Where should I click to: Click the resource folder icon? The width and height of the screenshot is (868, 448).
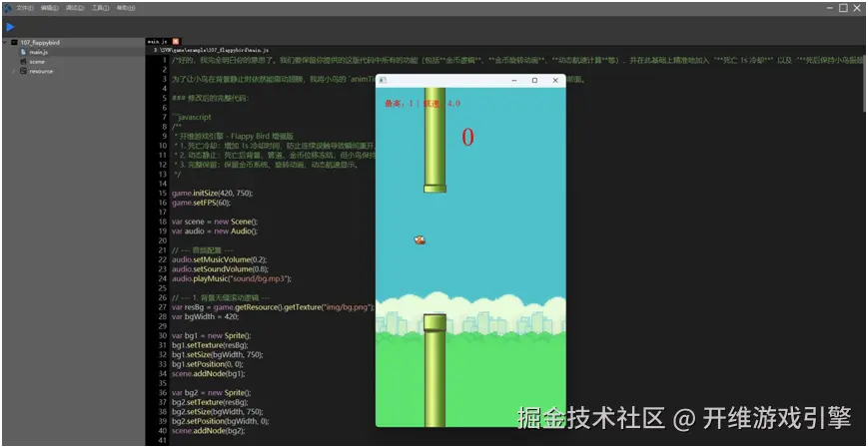point(23,72)
